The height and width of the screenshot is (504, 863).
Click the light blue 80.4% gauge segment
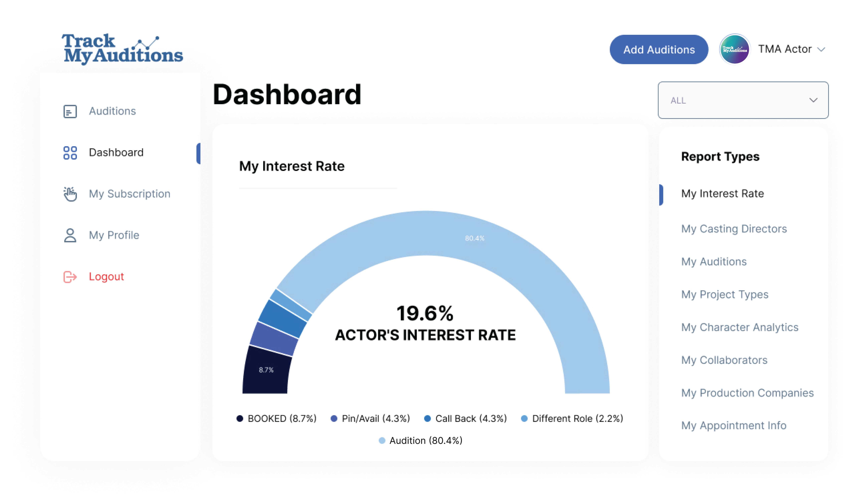click(475, 238)
